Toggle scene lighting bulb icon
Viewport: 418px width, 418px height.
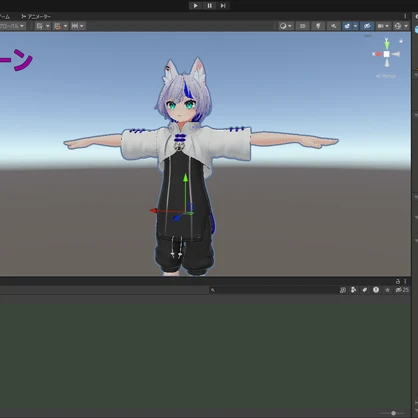coord(318,26)
